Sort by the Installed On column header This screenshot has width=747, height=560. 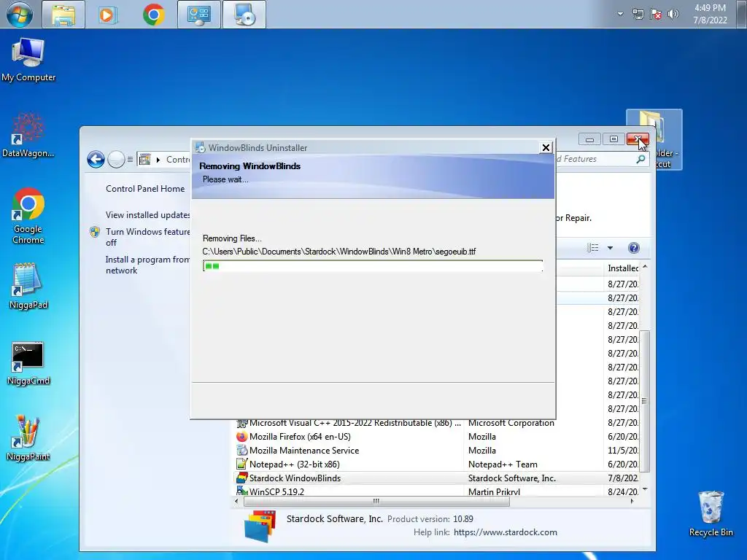coord(622,268)
